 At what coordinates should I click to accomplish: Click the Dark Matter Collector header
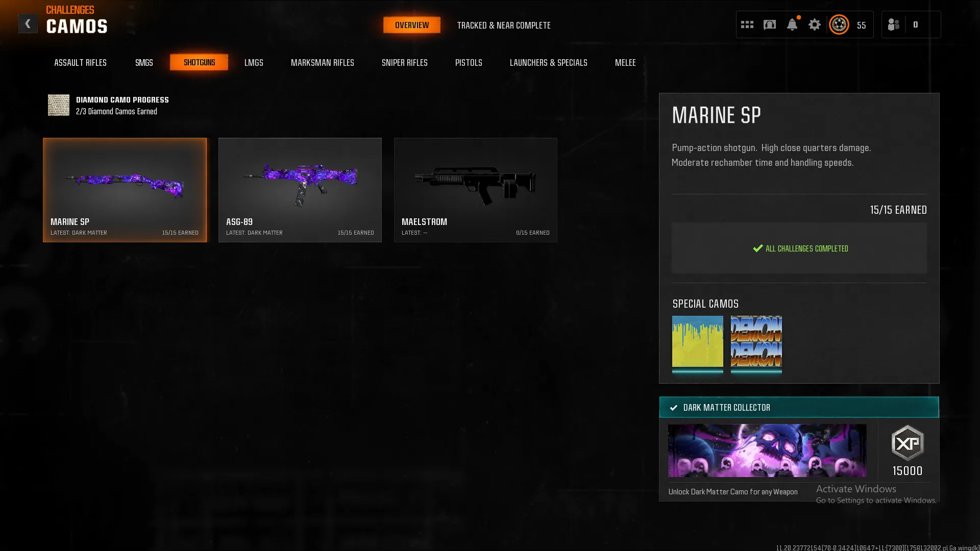pyautogui.click(x=799, y=407)
